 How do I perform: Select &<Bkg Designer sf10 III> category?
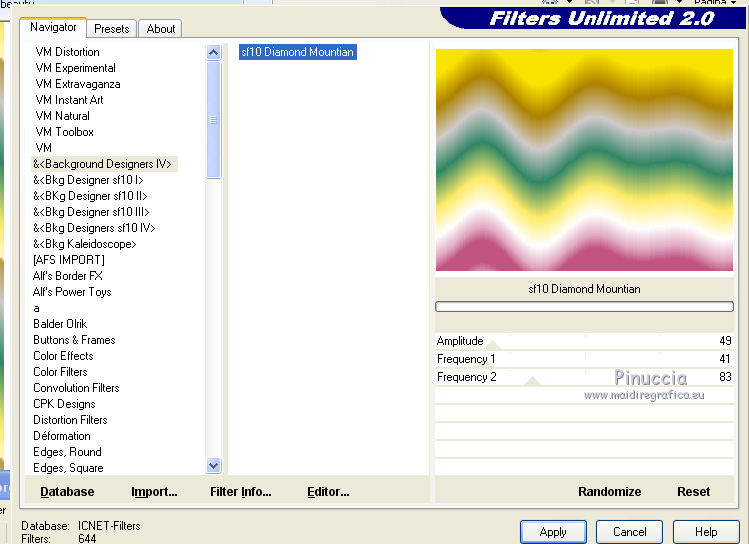91,212
